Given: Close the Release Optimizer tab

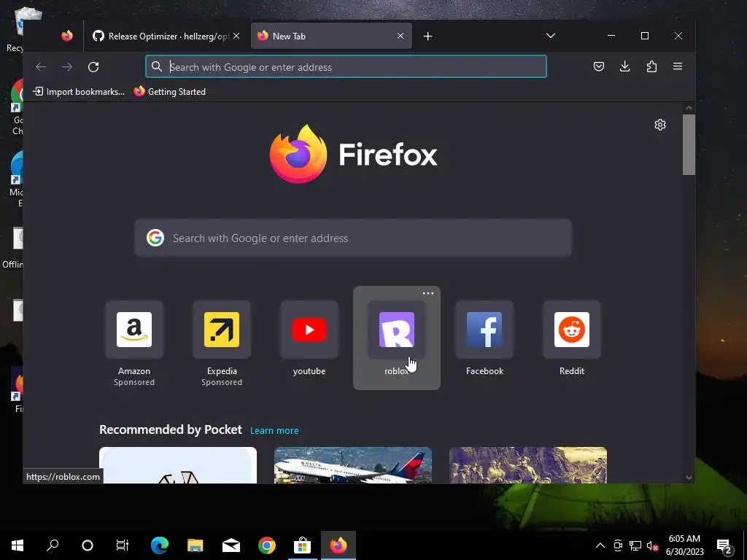Looking at the screenshot, I should click(236, 36).
